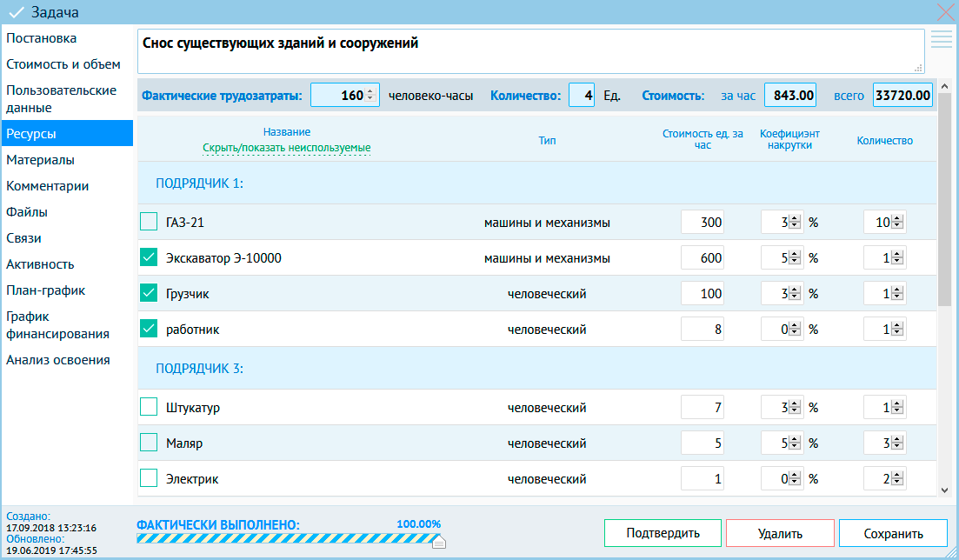
Task: Click the checkmark icon next to Задача title
Action: (17, 12)
